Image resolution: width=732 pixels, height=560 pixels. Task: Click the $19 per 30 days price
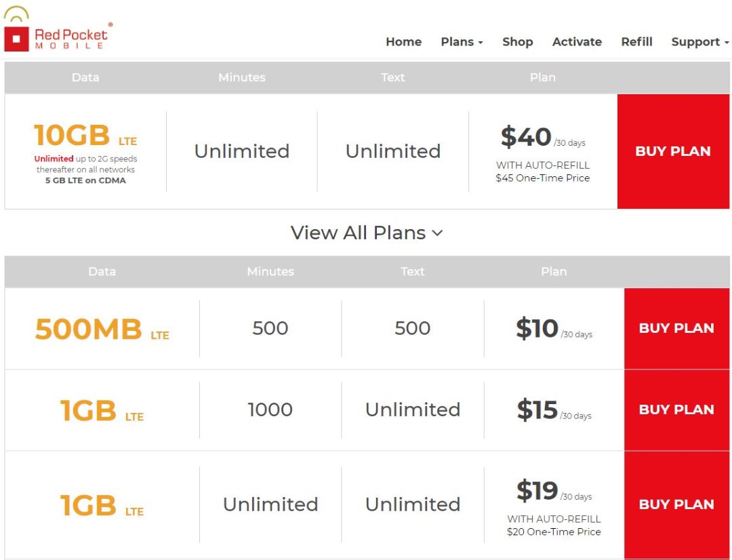[x=553, y=491]
